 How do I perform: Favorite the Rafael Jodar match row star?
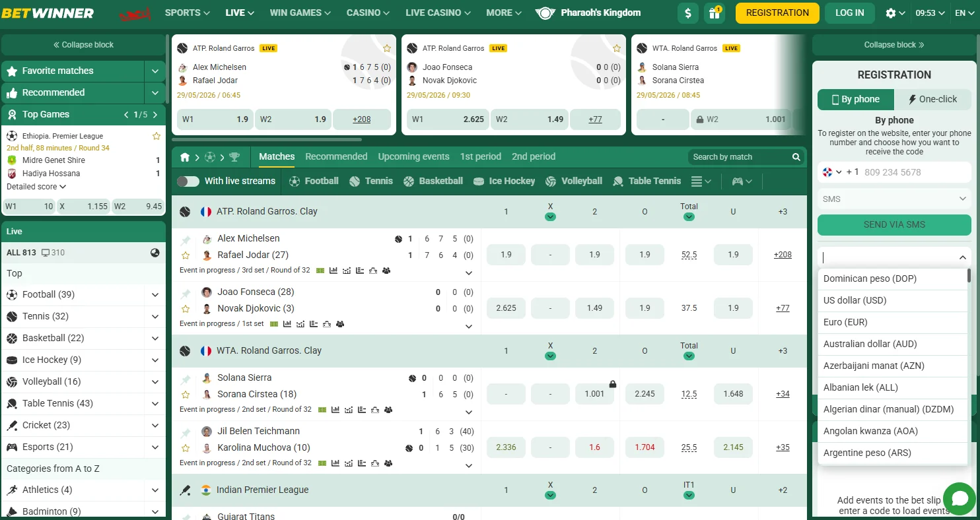(x=186, y=255)
